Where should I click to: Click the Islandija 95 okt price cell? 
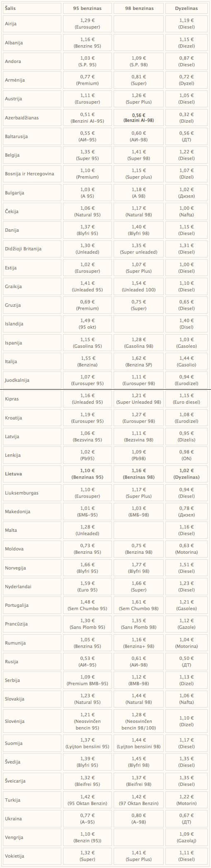[x=87, y=324]
